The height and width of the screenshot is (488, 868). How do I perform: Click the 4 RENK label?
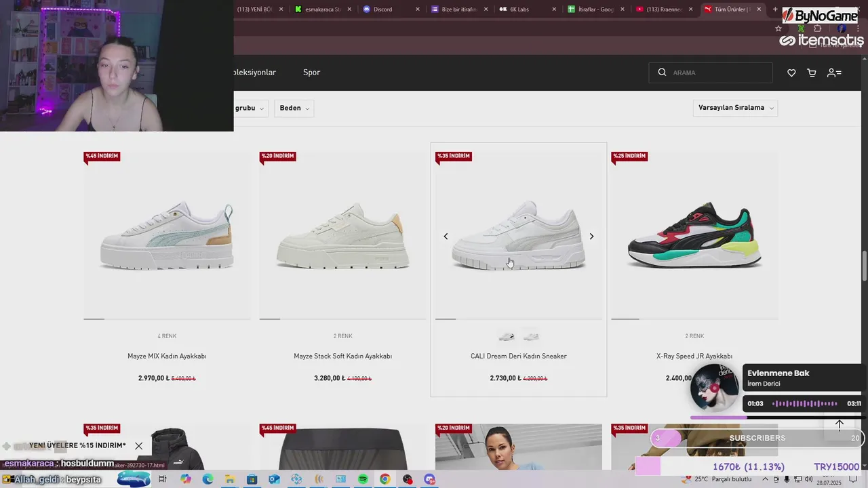point(167,336)
